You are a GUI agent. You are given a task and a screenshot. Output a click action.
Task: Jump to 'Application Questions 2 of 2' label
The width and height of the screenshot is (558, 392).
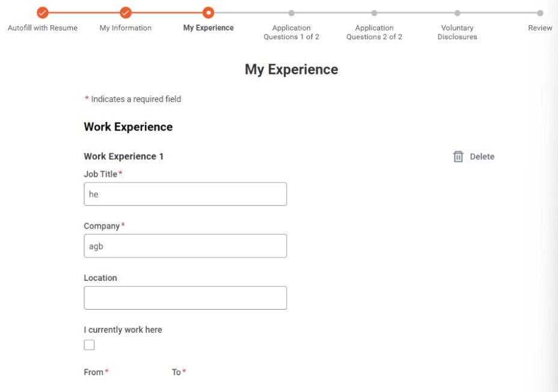pyautogui.click(x=374, y=32)
